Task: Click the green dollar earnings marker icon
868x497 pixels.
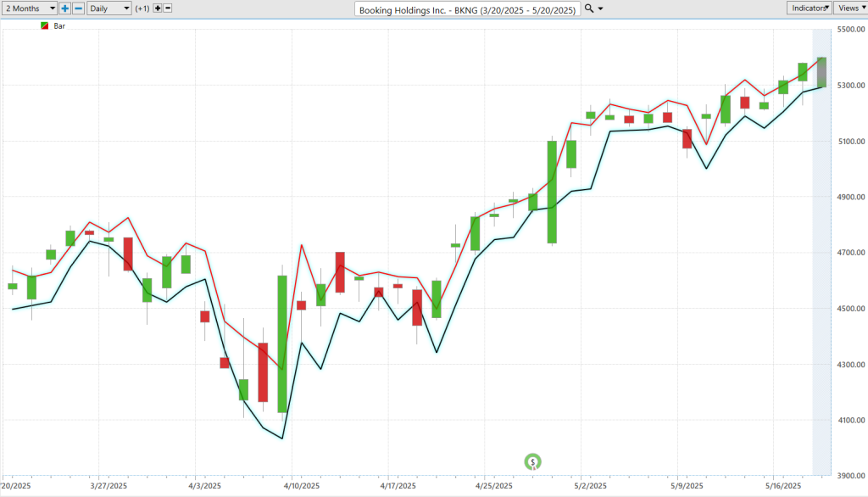Action: (532, 461)
